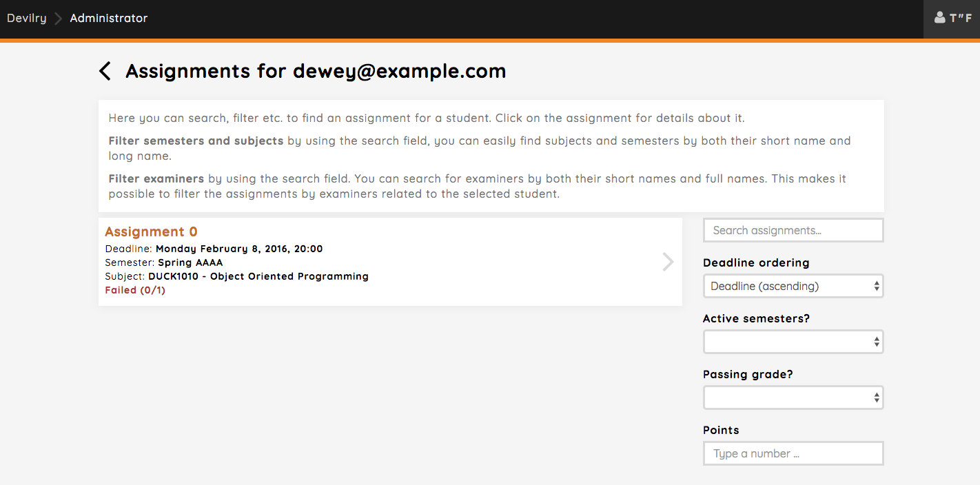Image resolution: width=980 pixels, height=485 pixels.
Task: Click the Deadline ordering label
Action: pyautogui.click(x=756, y=262)
